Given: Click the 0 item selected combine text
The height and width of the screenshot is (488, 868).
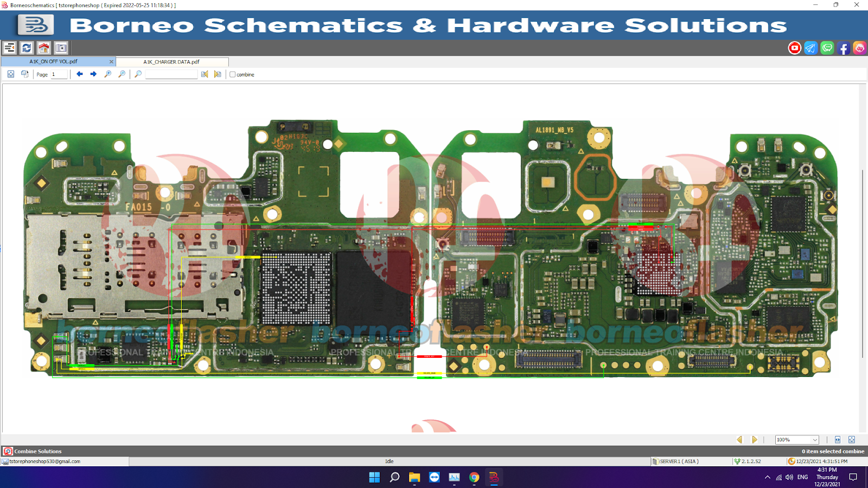Looking at the screenshot, I should pyautogui.click(x=833, y=451).
